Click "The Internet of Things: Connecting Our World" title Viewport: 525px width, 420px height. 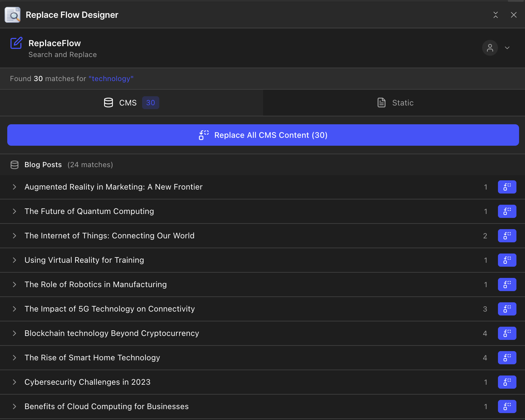(x=109, y=236)
